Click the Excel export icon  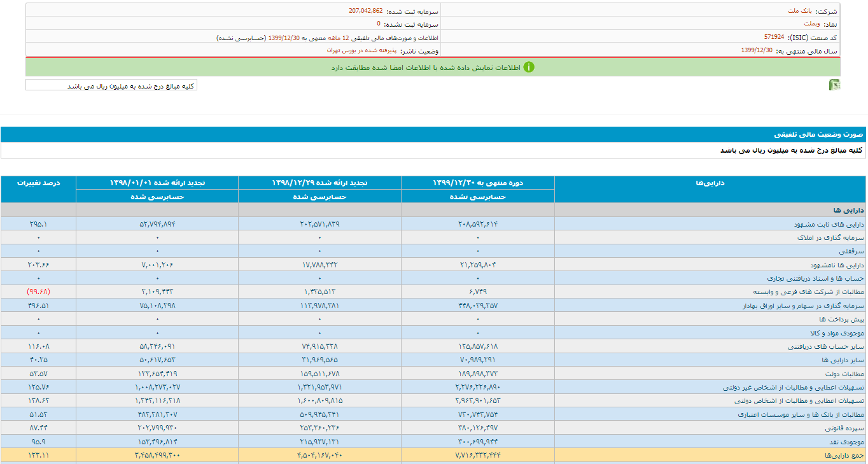(834, 85)
